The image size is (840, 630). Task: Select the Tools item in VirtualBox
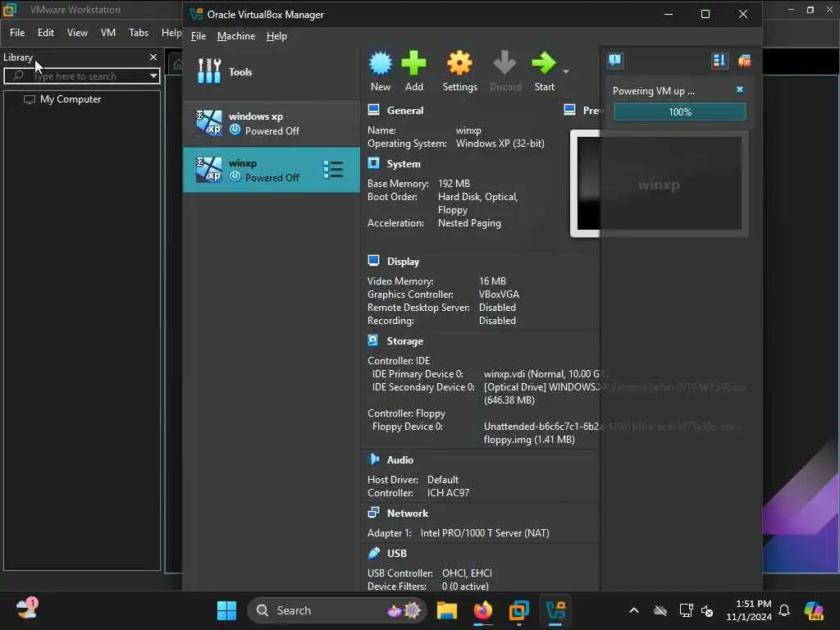coord(272,71)
